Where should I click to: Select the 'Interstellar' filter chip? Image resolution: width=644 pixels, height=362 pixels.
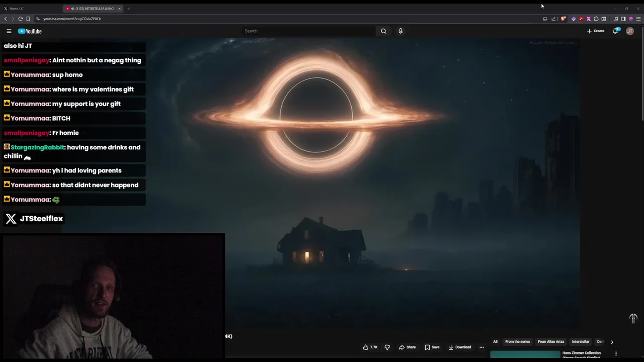pos(580,341)
